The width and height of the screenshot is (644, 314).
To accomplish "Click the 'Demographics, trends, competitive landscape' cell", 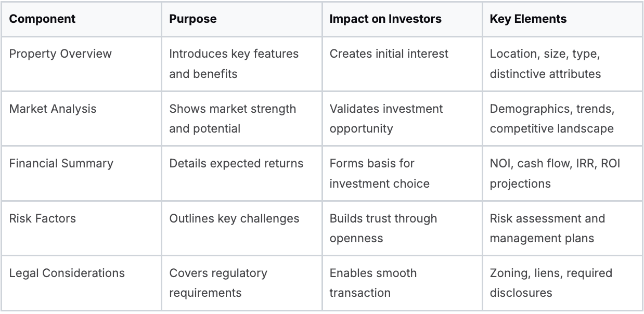I will pyautogui.click(x=551, y=119).
